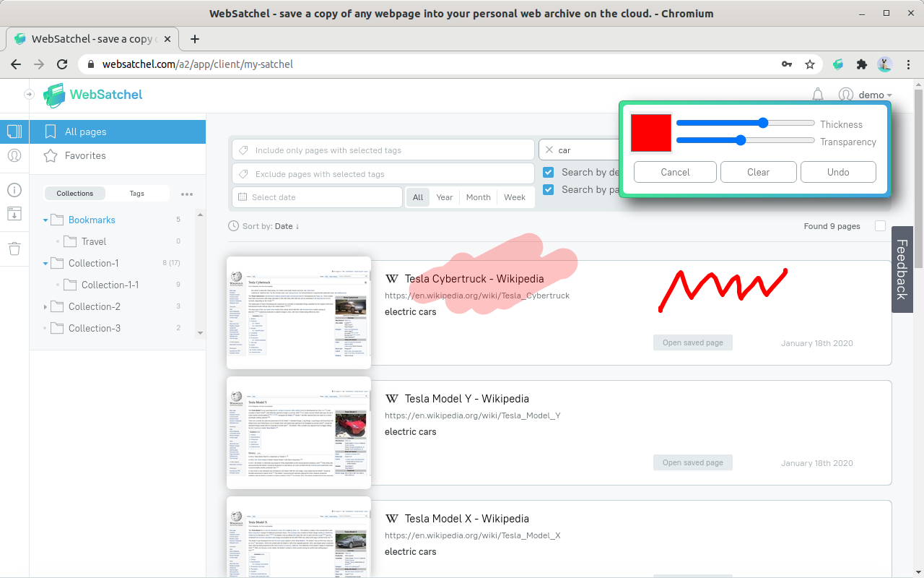Collapse the Collection-1 folder
This screenshot has width=924, height=578.
[x=45, y=263]
